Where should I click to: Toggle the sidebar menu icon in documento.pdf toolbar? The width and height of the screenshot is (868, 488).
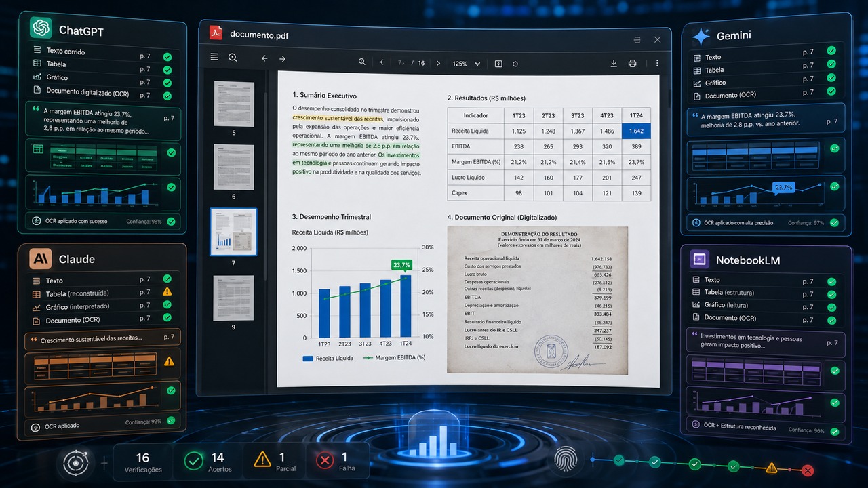(x=214, y=57)
